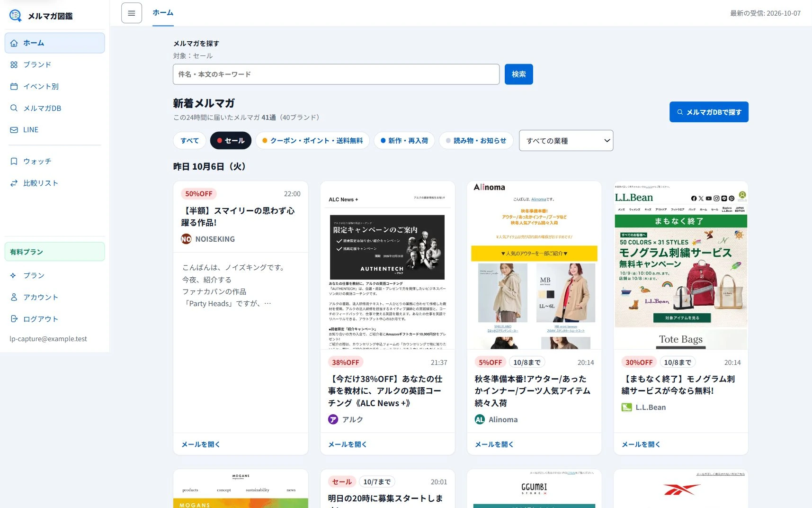Open the プラン sparkle icon

pyautogui.click(x=14, y=276)
